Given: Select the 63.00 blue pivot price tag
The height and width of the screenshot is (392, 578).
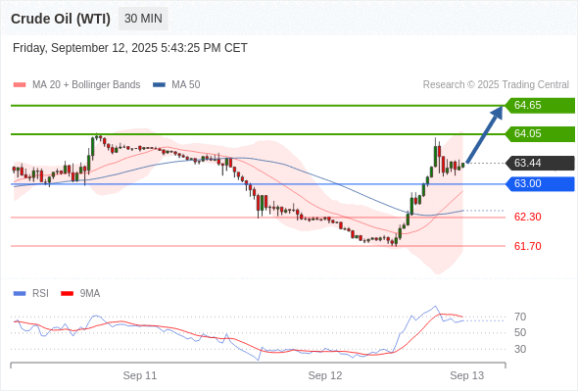Looking at the screenshot, I should click(x=540, y=183).
